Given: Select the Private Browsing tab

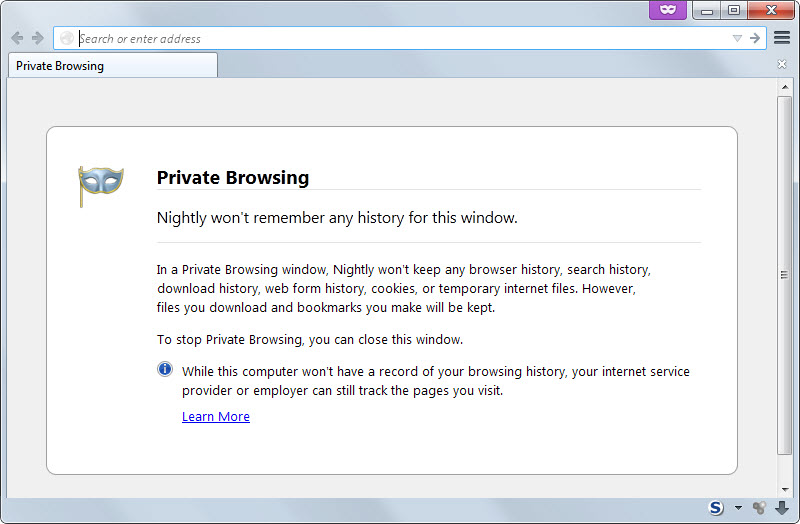Looking at the screenshot, I should coord(113,66).
